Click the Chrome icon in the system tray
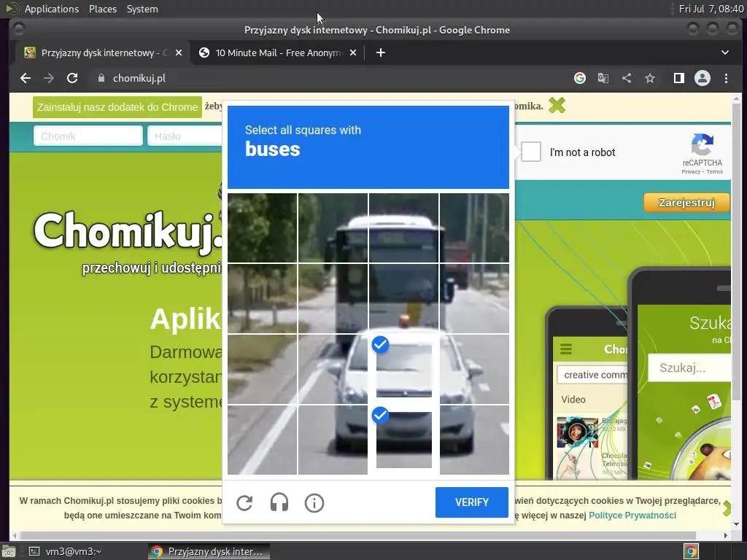The image size is (747, 560). click(692, 551)
